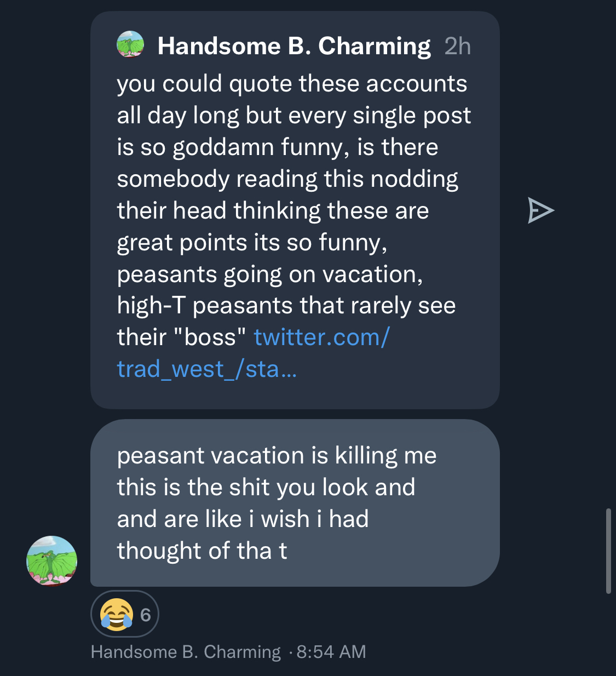Open the small avatar in the quoted tweet header
The width and height of the screenshot is (616, 676).
tap(130, 44)
